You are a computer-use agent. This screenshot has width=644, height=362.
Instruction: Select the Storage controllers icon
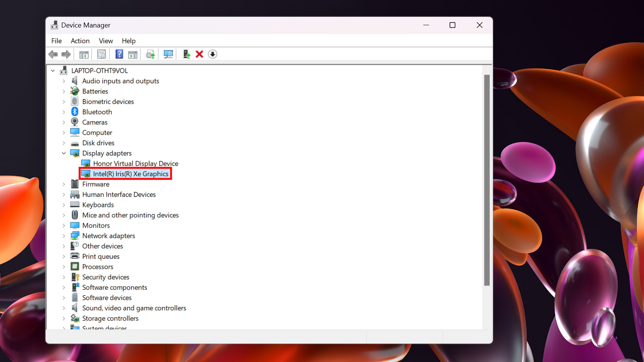click(75, 318)
